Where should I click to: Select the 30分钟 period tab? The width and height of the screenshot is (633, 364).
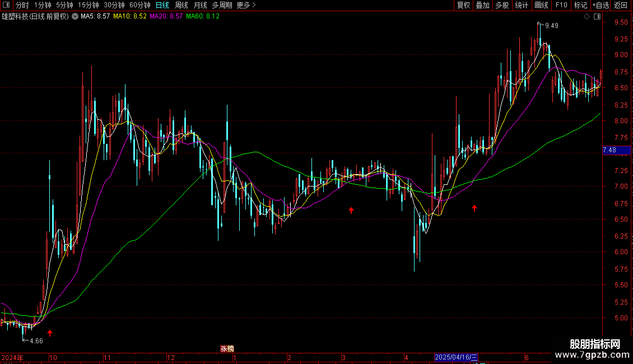tap(114, 5)
